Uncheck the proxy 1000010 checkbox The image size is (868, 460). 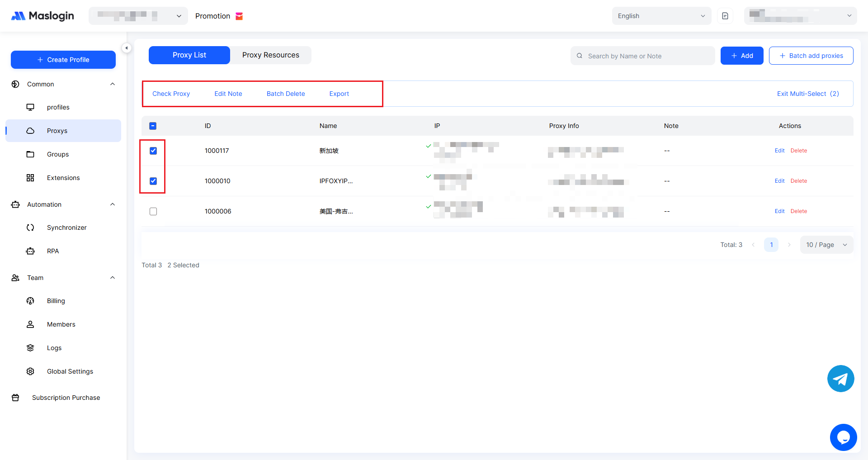[153, 181]
